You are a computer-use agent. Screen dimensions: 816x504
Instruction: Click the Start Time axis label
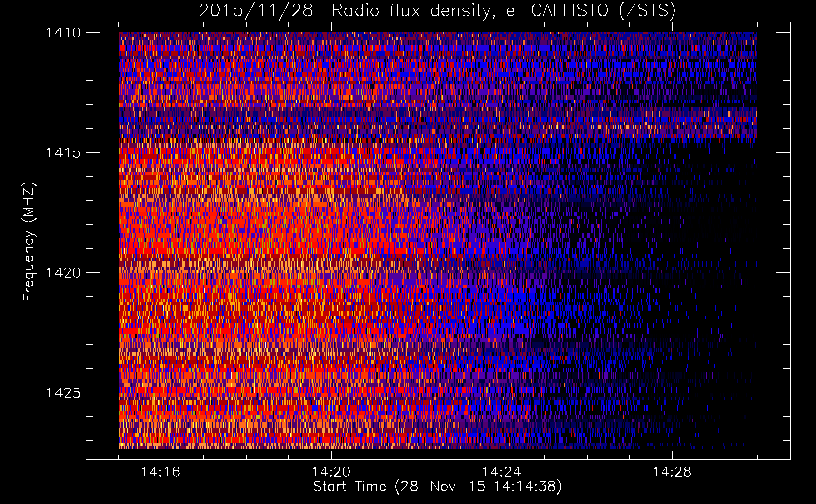[x=437, y=487]
